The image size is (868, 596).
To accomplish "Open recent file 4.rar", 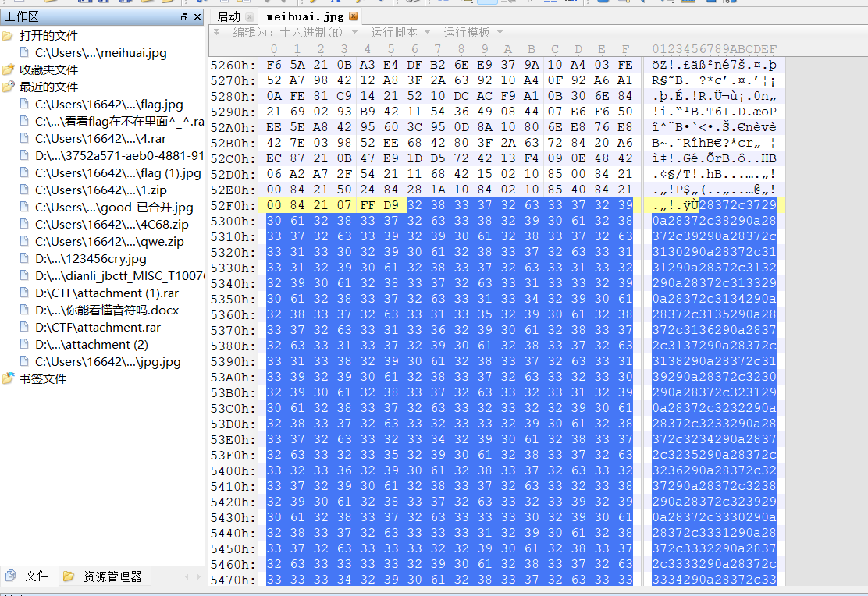I will click(100, 139).
